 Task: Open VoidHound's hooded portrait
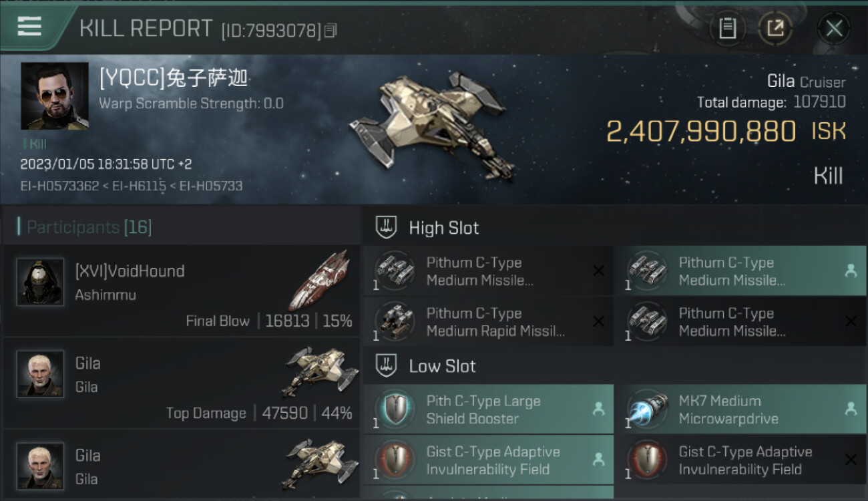tap(40, 282)
